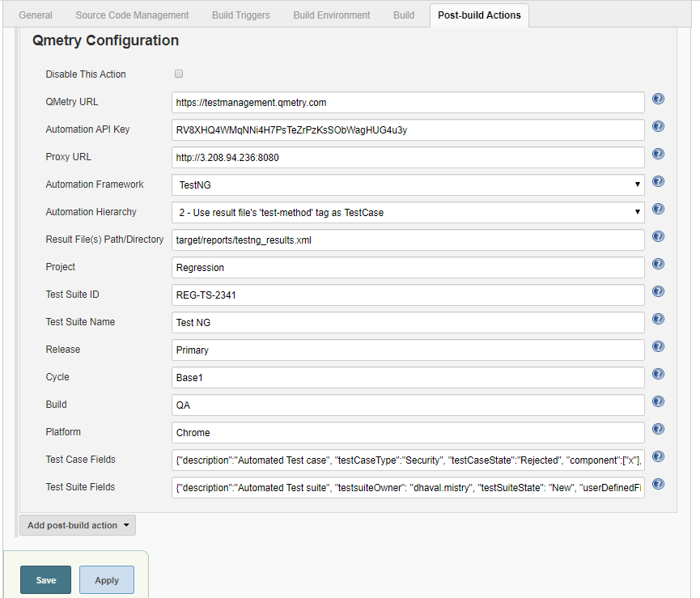
Task: Show help for Platform field
Action: pos(658,429)
